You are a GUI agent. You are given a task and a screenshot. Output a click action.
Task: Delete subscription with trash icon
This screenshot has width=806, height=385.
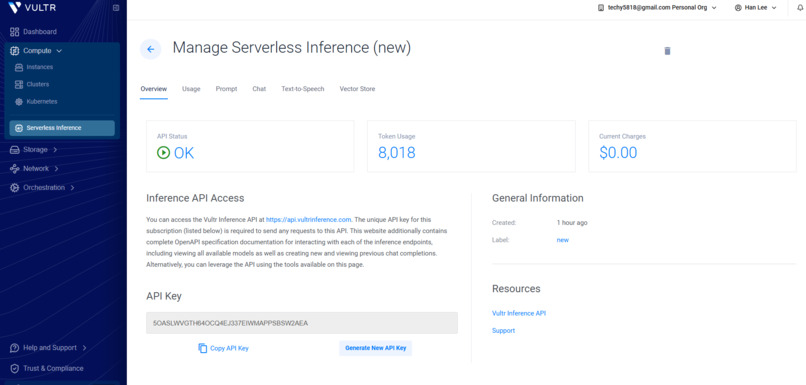coord(667,51)
